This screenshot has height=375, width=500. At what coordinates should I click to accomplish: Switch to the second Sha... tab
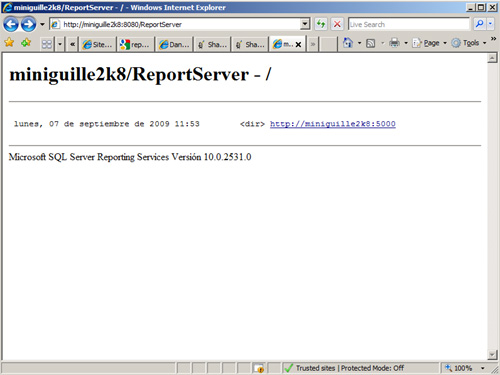click(x=250, y=44)
